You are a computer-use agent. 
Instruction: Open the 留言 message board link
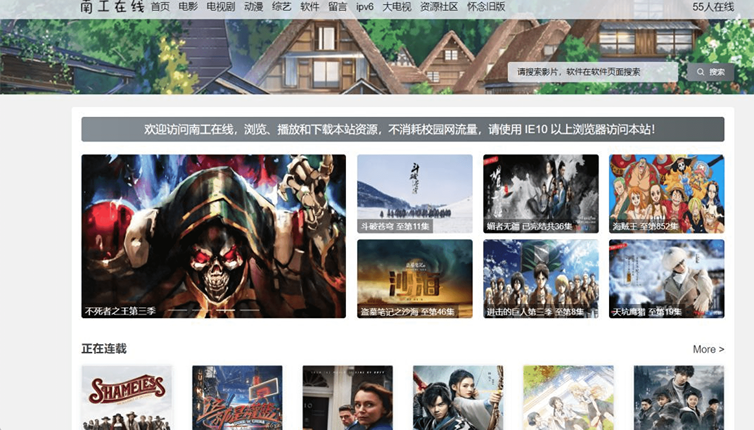tap(338, 7)
